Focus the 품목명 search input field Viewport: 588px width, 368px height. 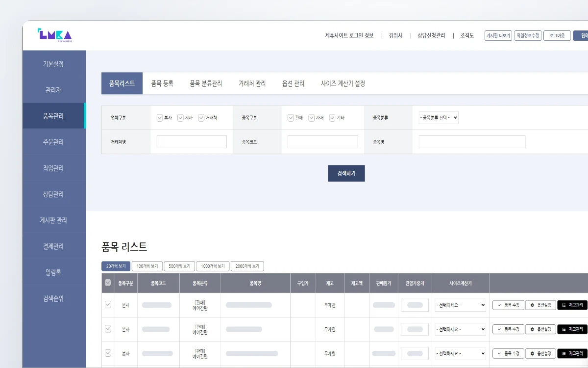point(472,142)
